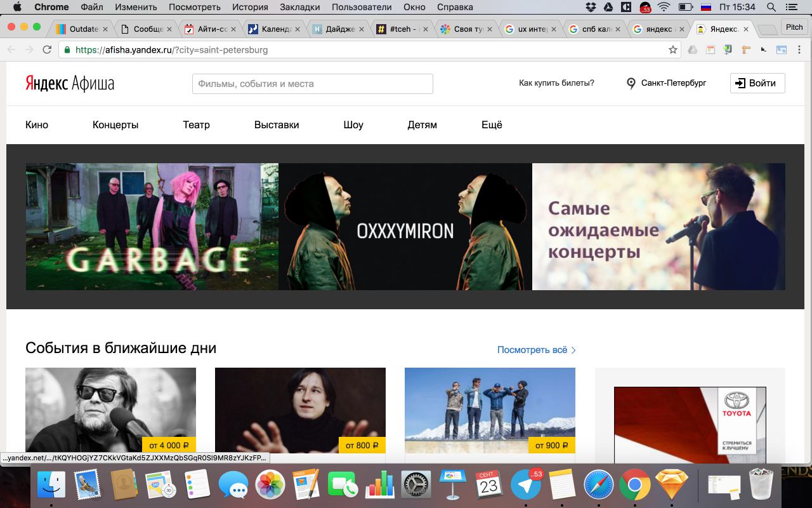Launch Numbers chart app in Dock

[379, 486]
